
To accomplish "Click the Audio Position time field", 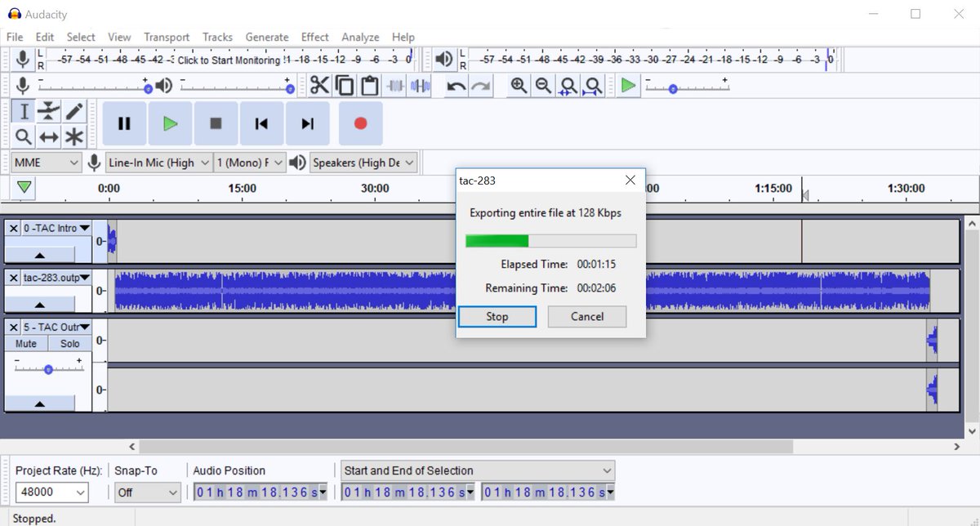I will point(261,492).
